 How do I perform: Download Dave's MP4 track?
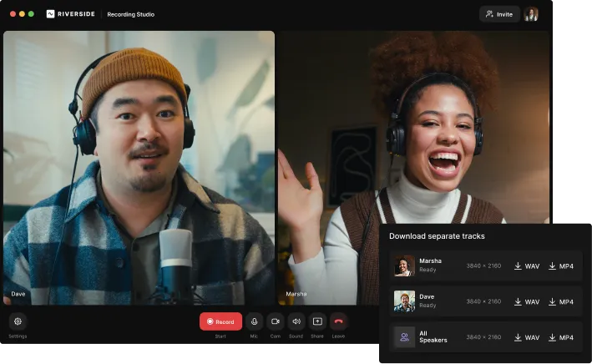(x=560, y=301)
